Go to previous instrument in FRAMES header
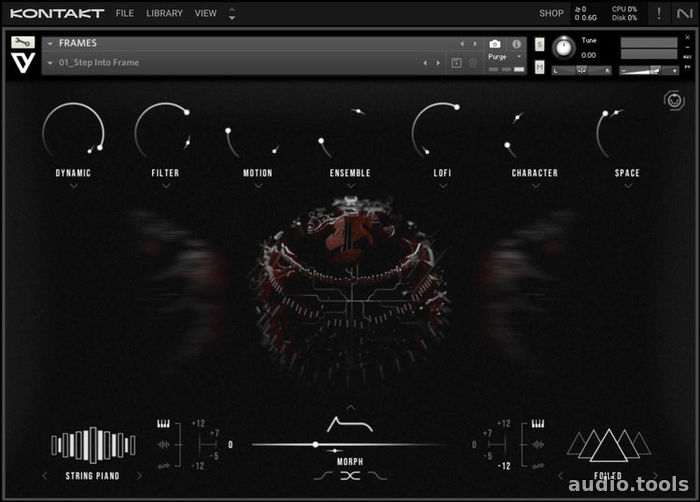 click(462, 44)
